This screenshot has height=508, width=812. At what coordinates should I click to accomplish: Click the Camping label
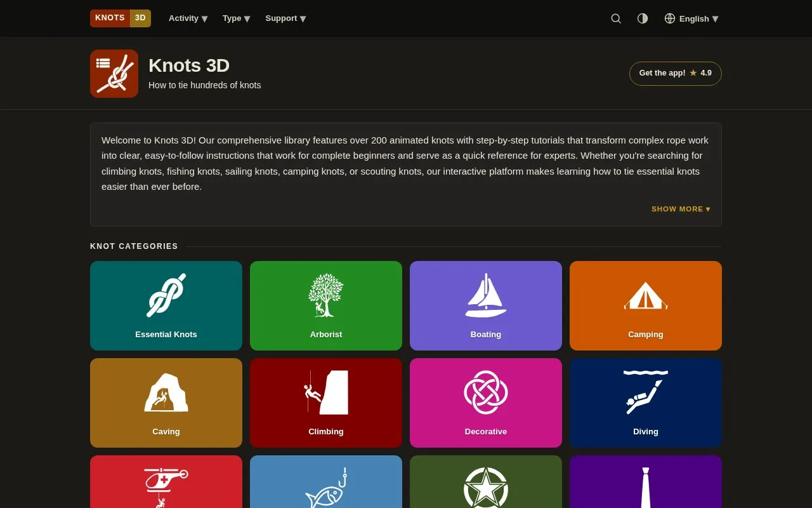coord(646,335)
